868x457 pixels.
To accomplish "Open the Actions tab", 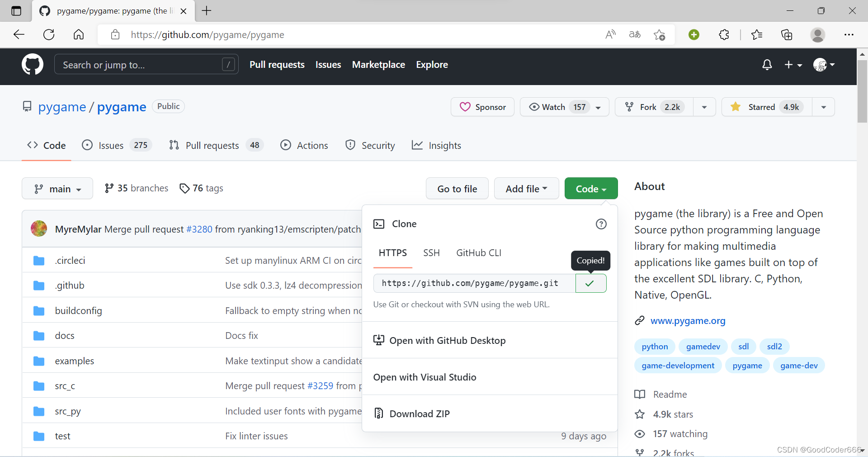I will coord(304,145).
